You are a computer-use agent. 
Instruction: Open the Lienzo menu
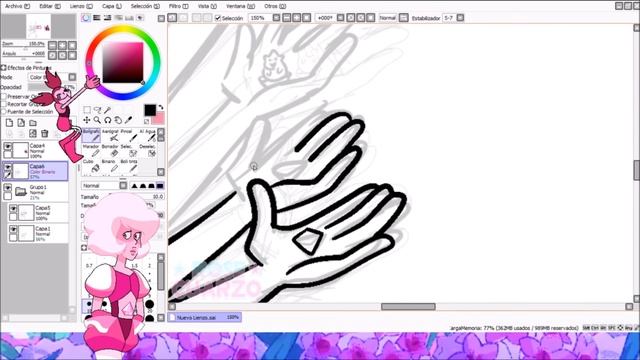pyautogui.click(x=81, y=6)
